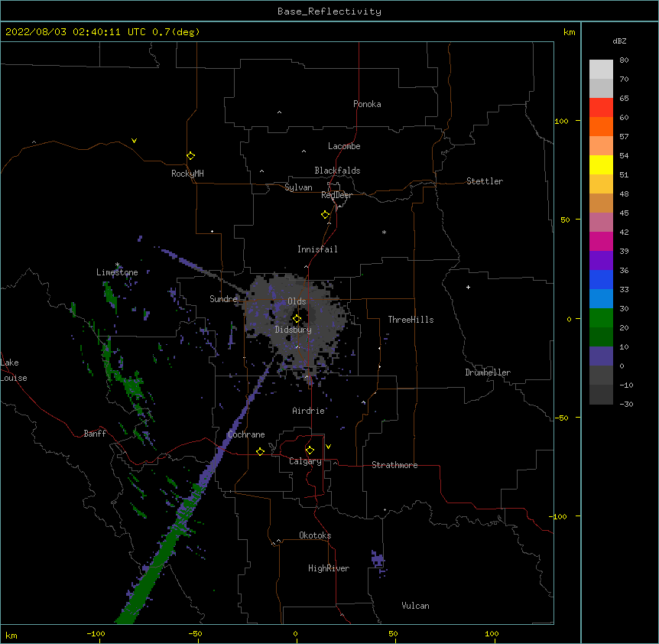The height and width of the screenshot is (644, 659).
Task: Click the white asterisk marker east of Innisfail
Action: 384,232
